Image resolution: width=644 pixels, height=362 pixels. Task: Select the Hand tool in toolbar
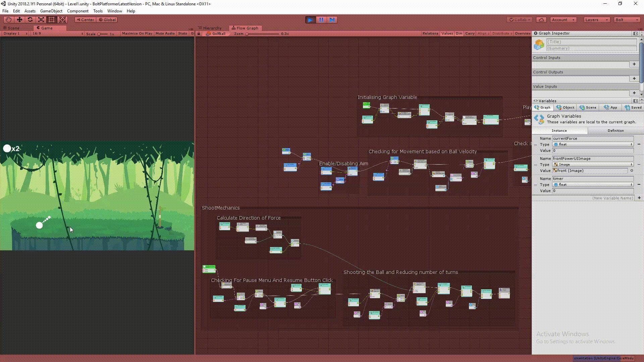[8, 20]
